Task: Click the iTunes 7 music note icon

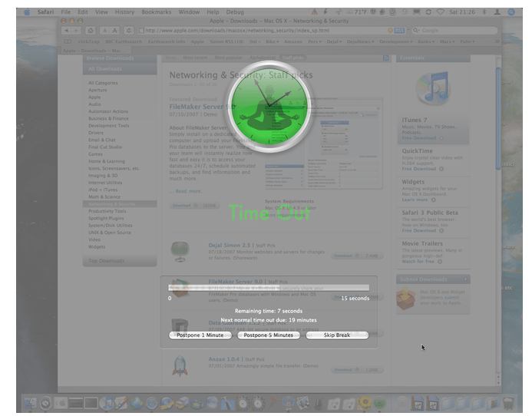Action: point(433,88)
